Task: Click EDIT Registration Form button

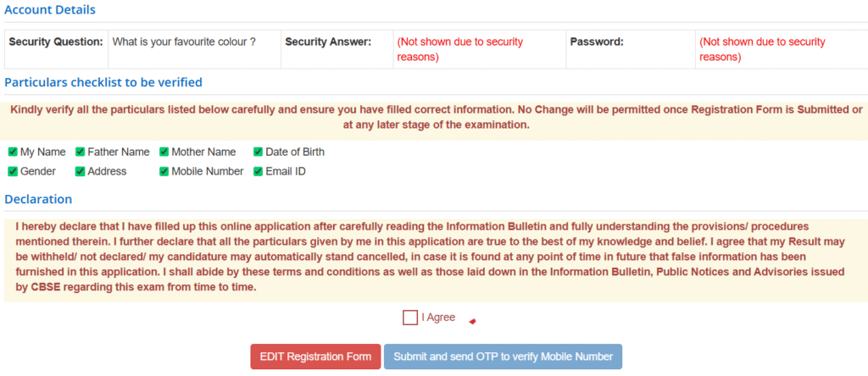Action: point(315,357)
